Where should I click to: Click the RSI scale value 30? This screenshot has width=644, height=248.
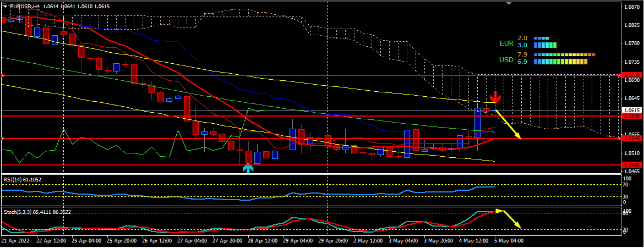(x=626, y=196)
